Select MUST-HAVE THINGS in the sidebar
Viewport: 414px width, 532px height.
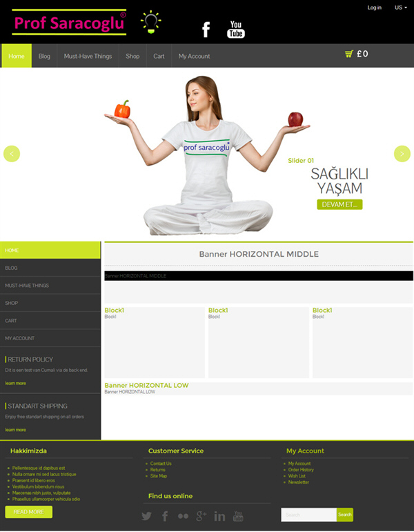tap(50, 286)
